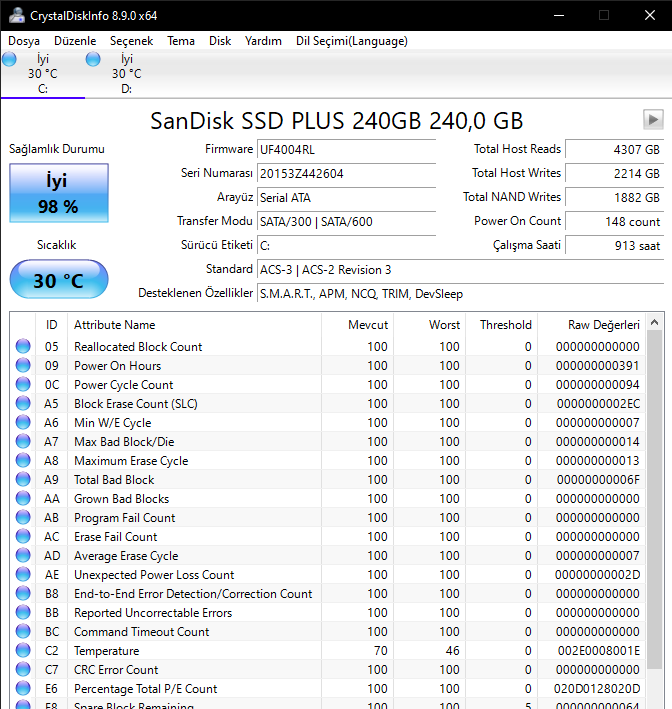Open the Seçenek menu
672x709 pixels.
click(131, 41)
